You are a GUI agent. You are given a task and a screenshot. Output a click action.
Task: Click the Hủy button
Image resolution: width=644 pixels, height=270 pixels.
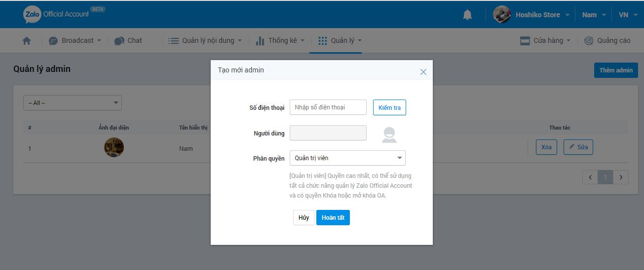point(303,217)
